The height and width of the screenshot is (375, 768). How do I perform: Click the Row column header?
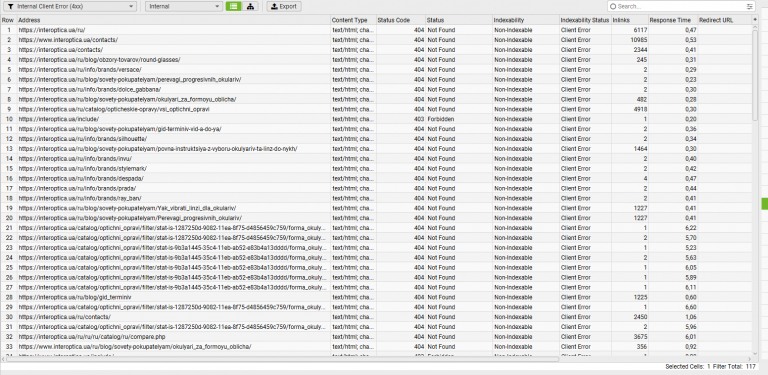8,20
